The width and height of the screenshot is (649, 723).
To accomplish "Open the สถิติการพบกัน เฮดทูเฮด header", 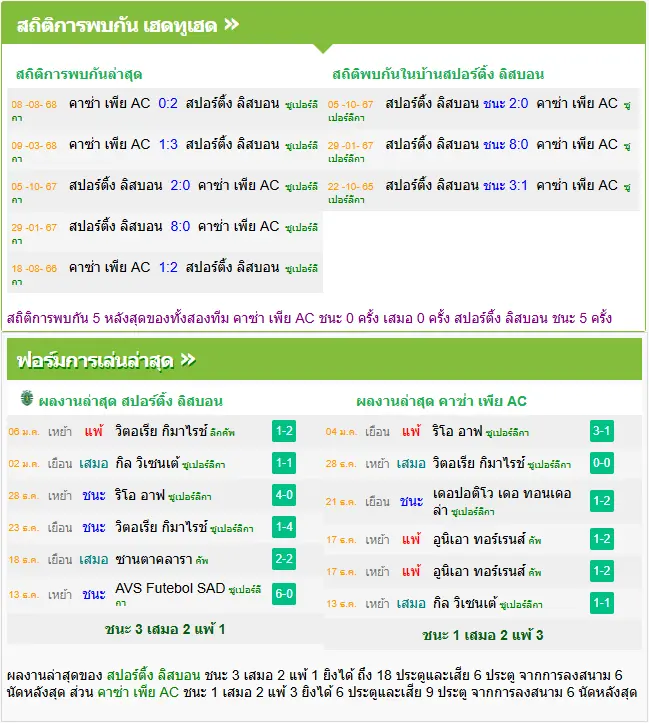I will pos(324,23).
